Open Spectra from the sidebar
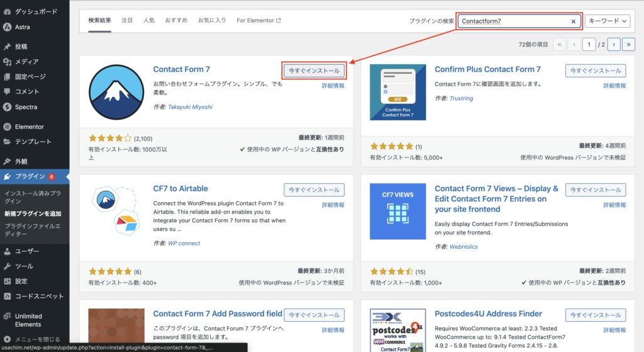The image size is (644, 352). [x=26, y=107]
